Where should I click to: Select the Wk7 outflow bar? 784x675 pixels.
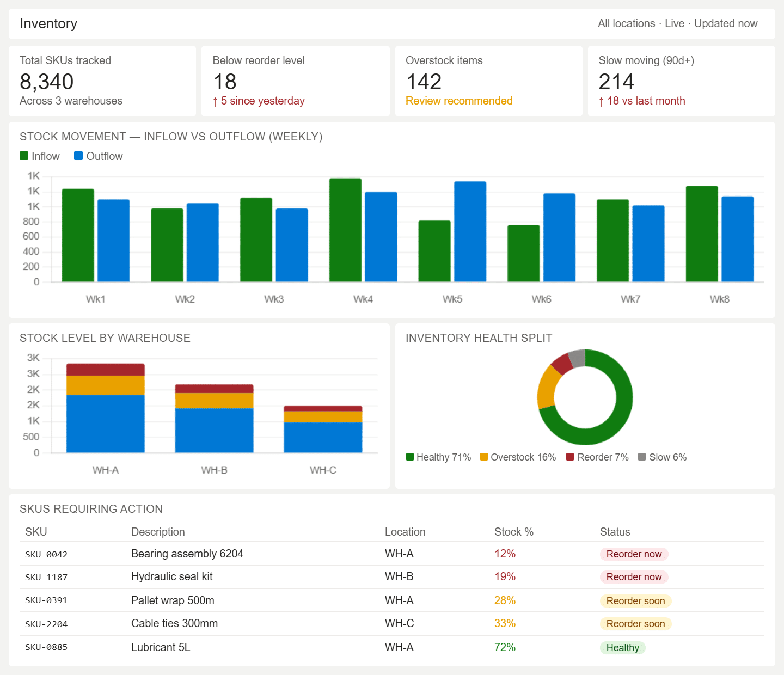[x=648, y=243]
